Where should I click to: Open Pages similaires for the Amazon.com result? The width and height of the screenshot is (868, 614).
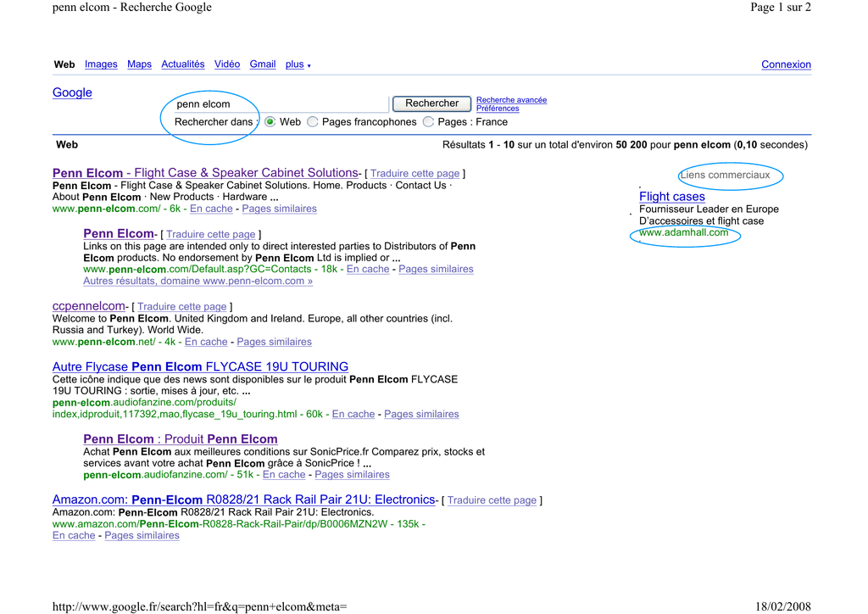(142, 535)
